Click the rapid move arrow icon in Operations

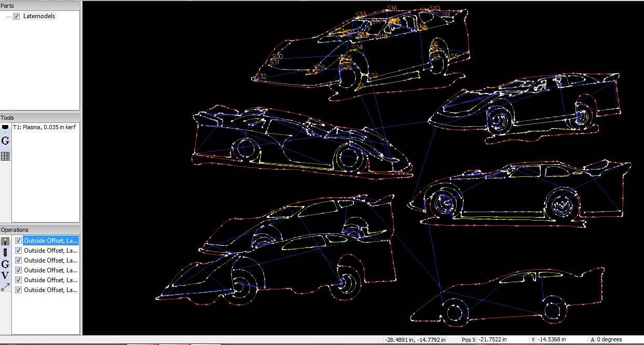[5, 287]
